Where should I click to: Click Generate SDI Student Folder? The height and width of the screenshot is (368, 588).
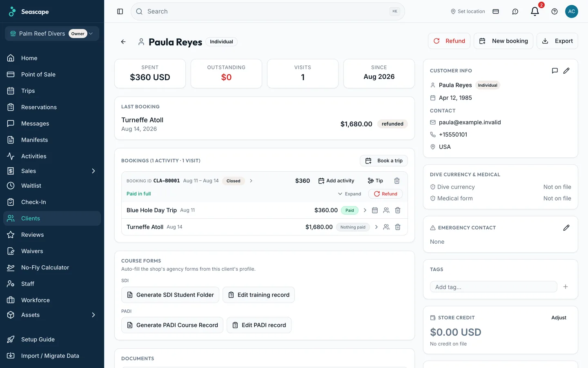coord(170,295)
